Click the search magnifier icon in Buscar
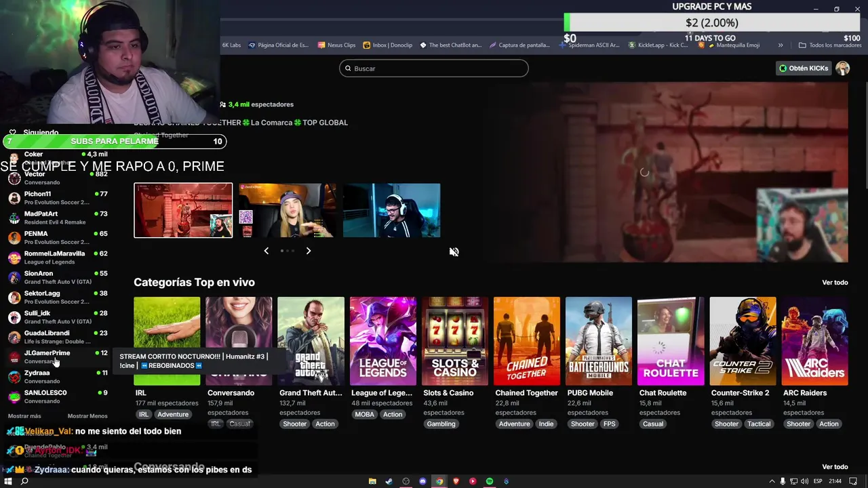This screenshot has width=868, height=488. tap(349, 68)
